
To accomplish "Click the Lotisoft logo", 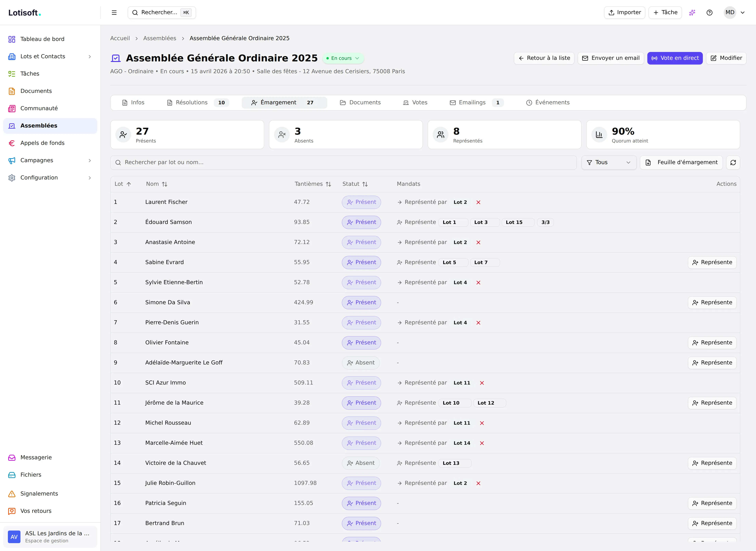I will tap(24, 13).
